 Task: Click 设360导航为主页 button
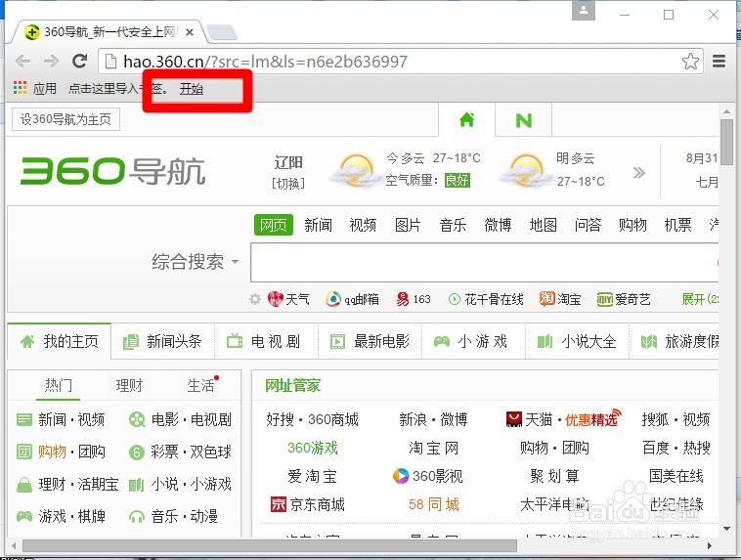pos(65,119)
